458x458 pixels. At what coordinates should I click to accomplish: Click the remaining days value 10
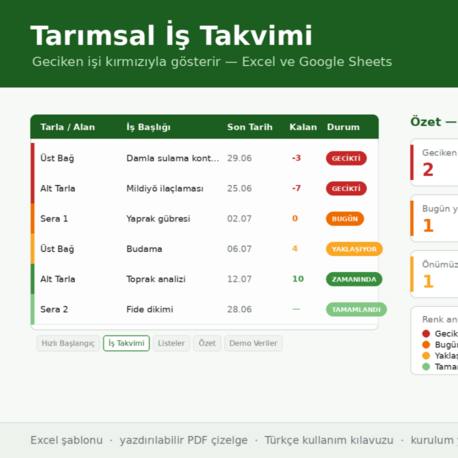point(298,279)
